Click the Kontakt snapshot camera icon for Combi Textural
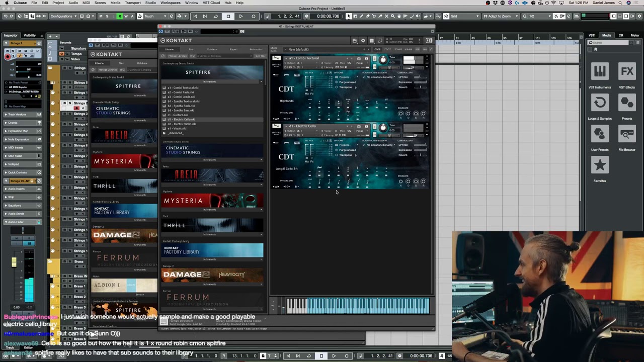 click(359, 58)
